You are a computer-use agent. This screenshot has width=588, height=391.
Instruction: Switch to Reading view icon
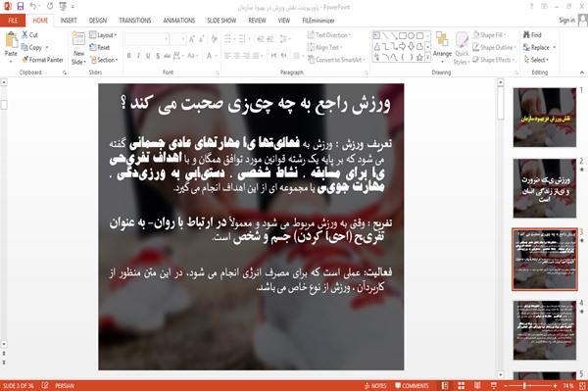(x=477, y=386)
